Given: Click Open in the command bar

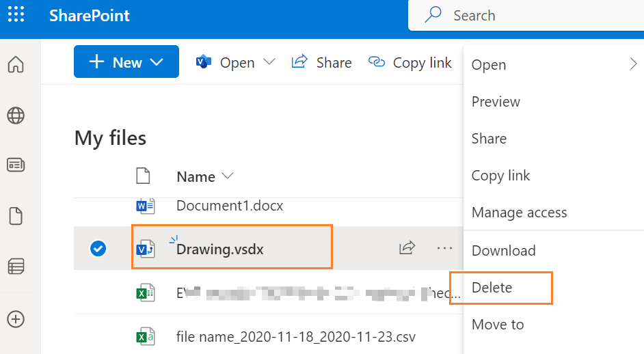Looking at the screenshot, I should tap(237, 63).
